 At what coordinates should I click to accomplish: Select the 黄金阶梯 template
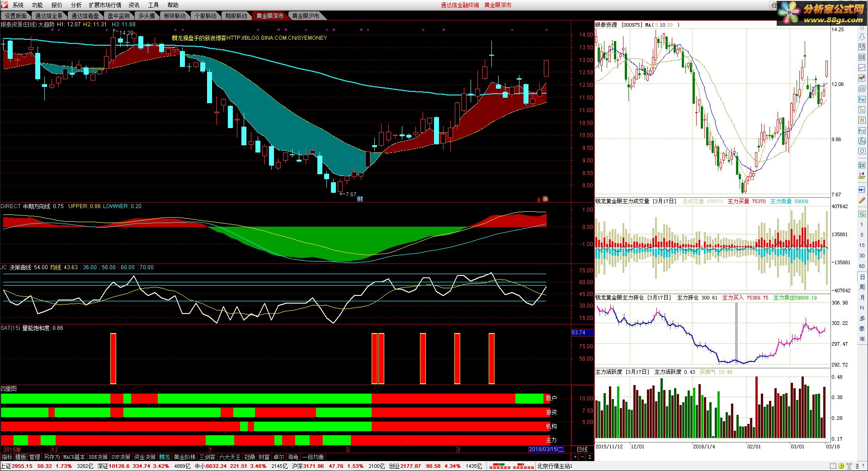click(184, 457)
